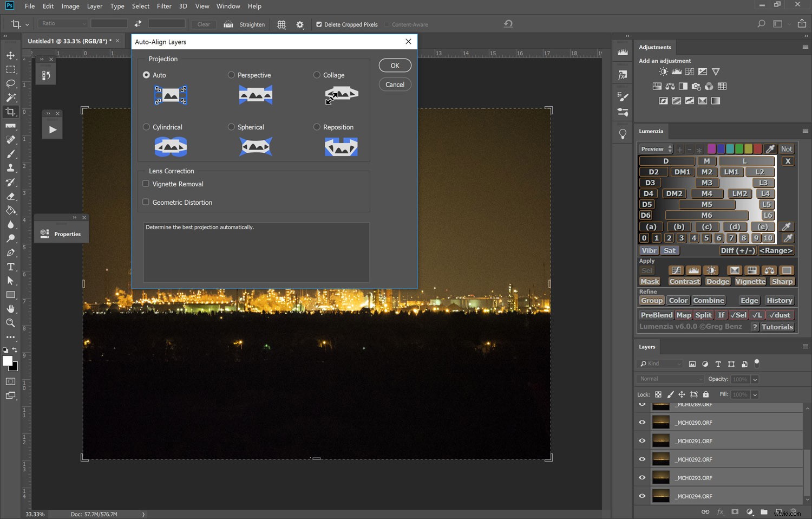Open the blend mode dropdown showing Normal

[670, 379]
